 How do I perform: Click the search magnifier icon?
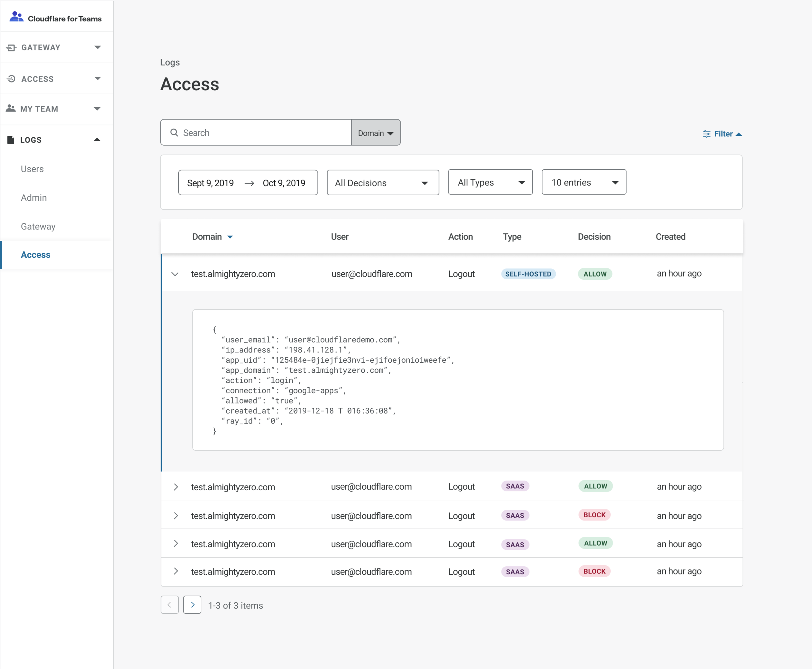pos(174,133)
